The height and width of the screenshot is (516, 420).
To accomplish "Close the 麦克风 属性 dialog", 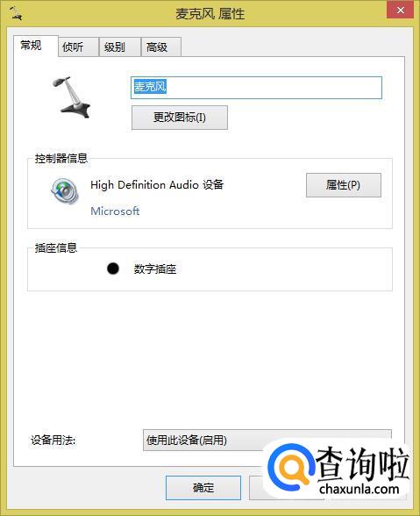I will click(400, 11).
